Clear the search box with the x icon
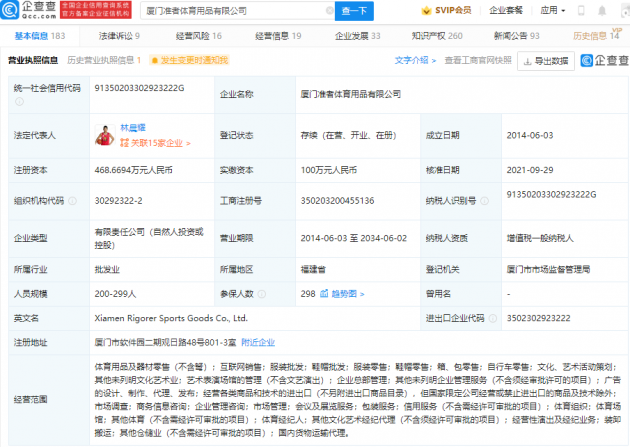The image size is (630, 447). 329,11
